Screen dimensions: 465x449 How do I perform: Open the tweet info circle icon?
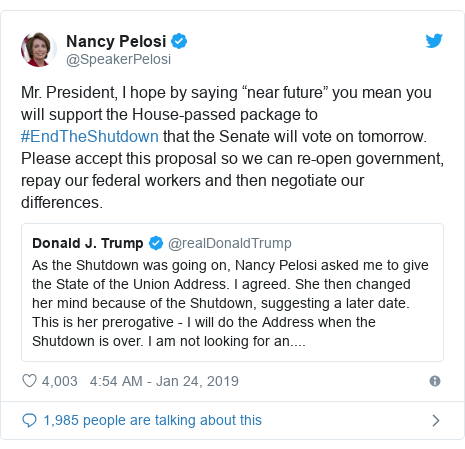click(x=435, y=381)
